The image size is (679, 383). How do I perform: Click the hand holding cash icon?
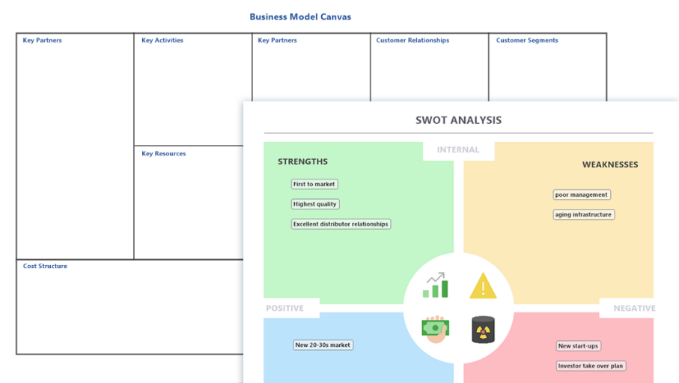pos(435,329)
